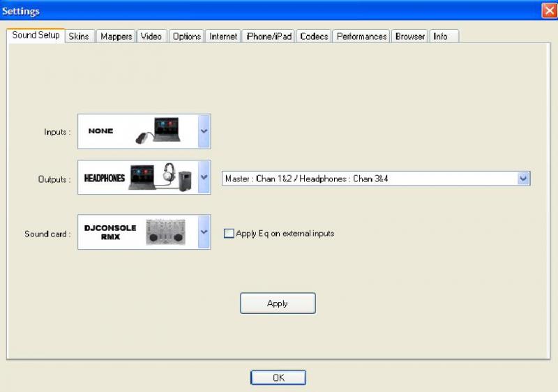Click the HEADPHONES output selection text

pos(105,178)
